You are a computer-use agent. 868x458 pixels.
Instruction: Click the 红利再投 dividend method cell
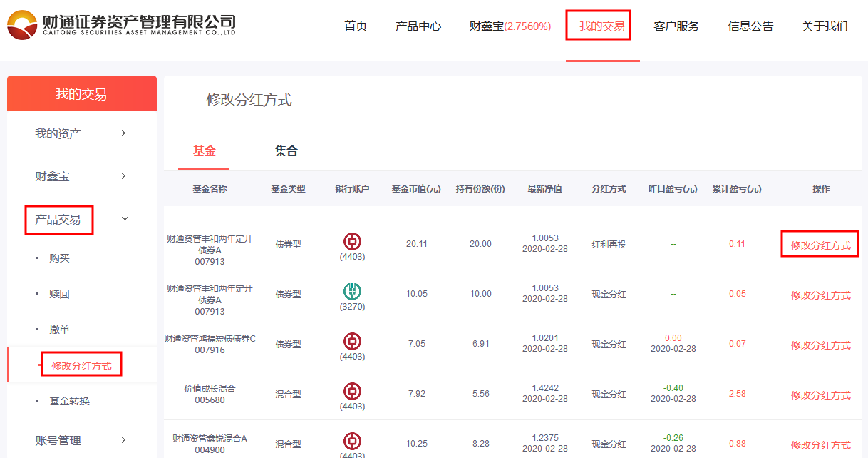609,244
